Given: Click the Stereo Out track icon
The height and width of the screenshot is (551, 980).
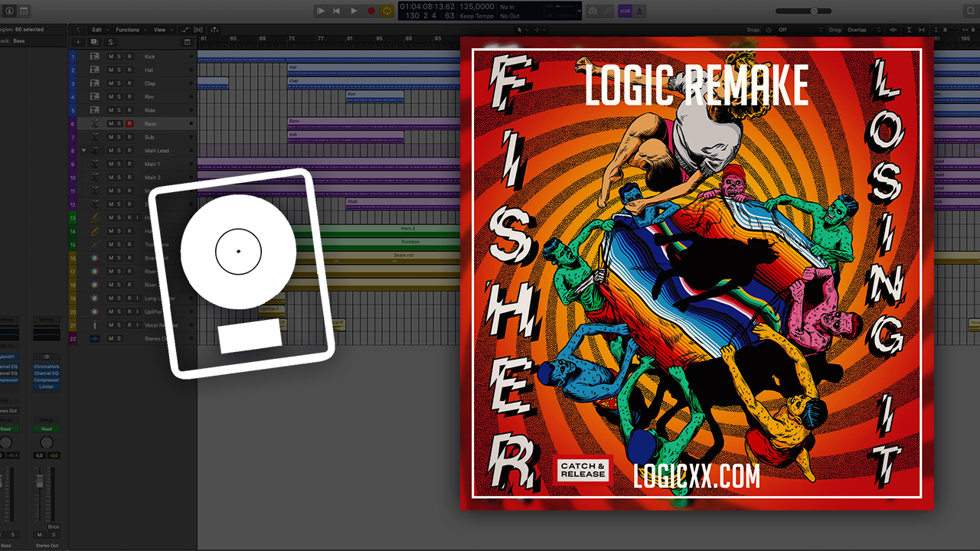Looking at the screenshot, I should point(95,338).
